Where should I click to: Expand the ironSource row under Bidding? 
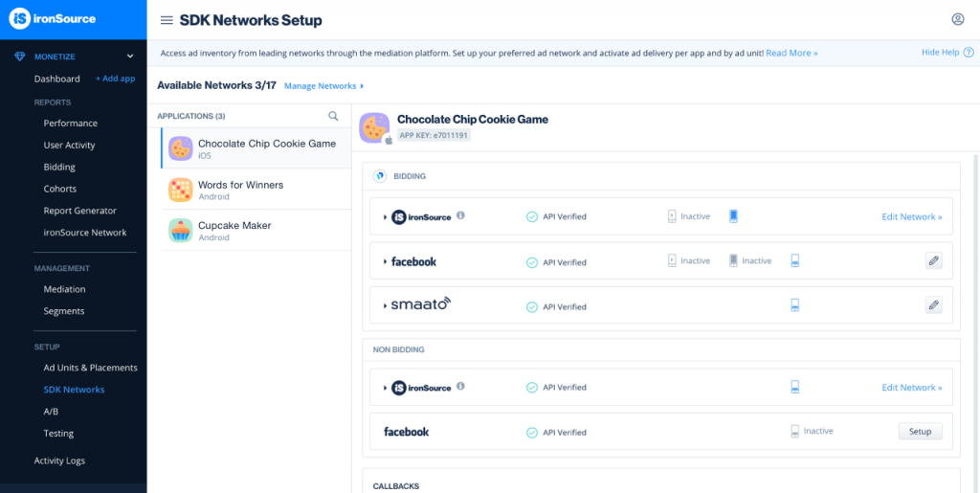coord(385,217)
